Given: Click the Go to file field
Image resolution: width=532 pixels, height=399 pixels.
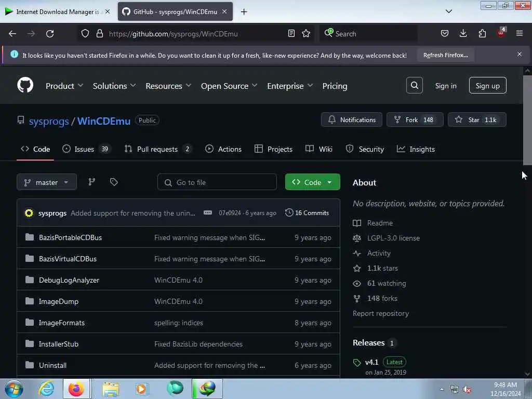Looking at the screenshot, I should [x=217, y=182].
